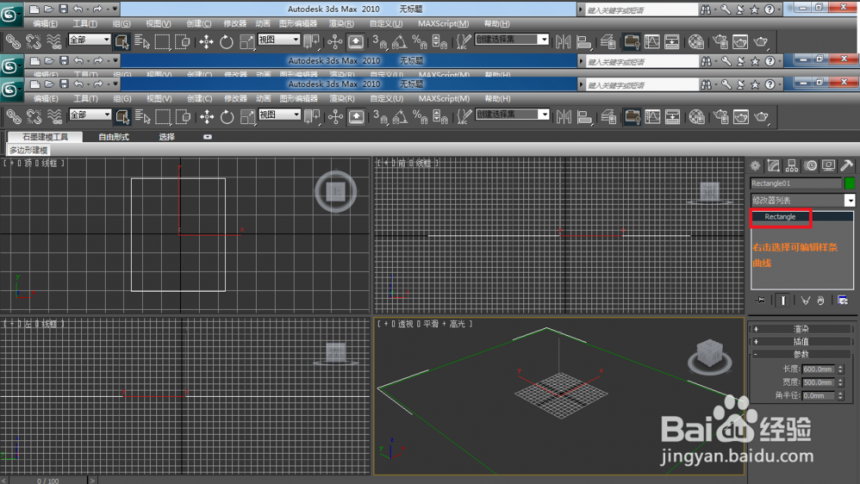The width and height of the screenshot is (860, 484).
Task: Open the 自定义(U) menu in the rearmost window
Action: click(386, 24)
